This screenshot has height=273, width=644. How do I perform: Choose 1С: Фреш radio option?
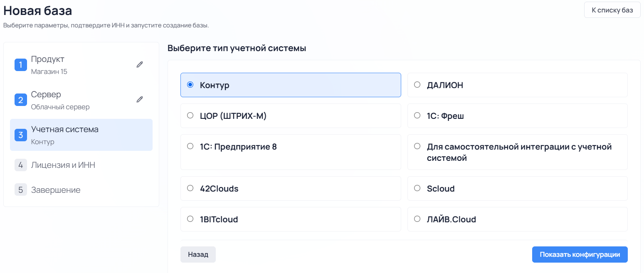[x=417, y=116]
